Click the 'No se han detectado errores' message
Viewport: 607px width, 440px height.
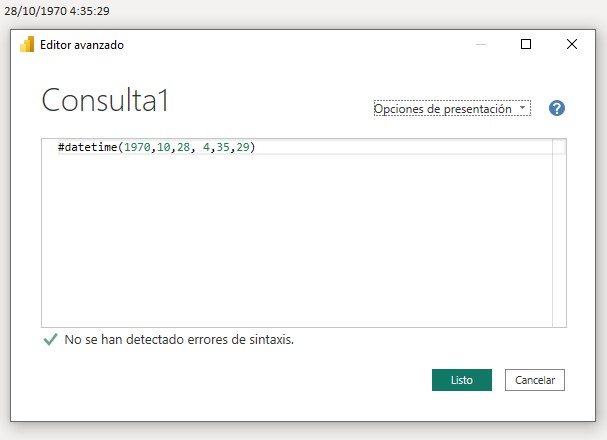pos(179,339)
